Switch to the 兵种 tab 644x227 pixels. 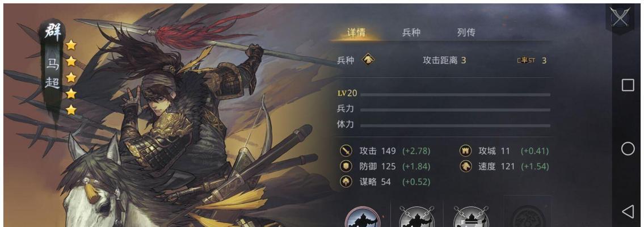pyautogui.click(x=411, y=32)
